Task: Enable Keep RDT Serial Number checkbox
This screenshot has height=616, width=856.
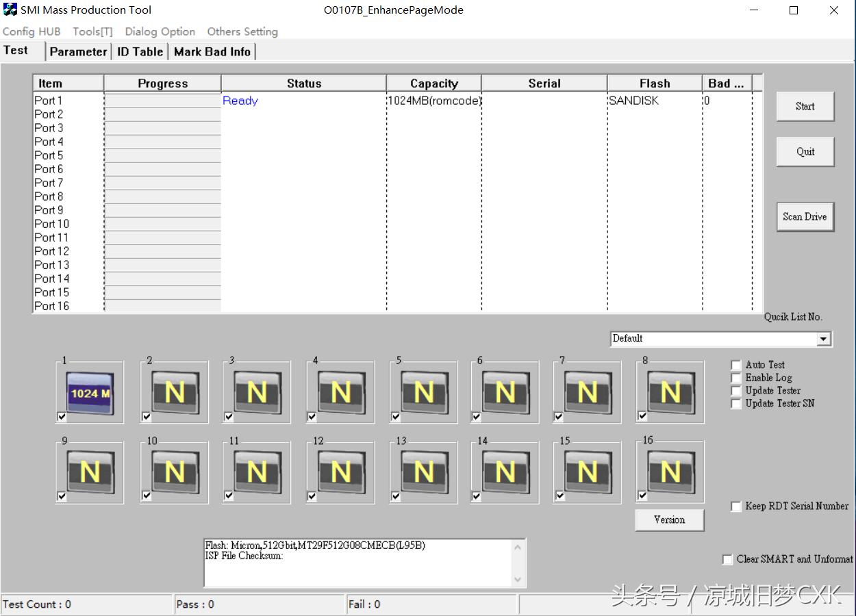Action: click(x=736, y=506)
